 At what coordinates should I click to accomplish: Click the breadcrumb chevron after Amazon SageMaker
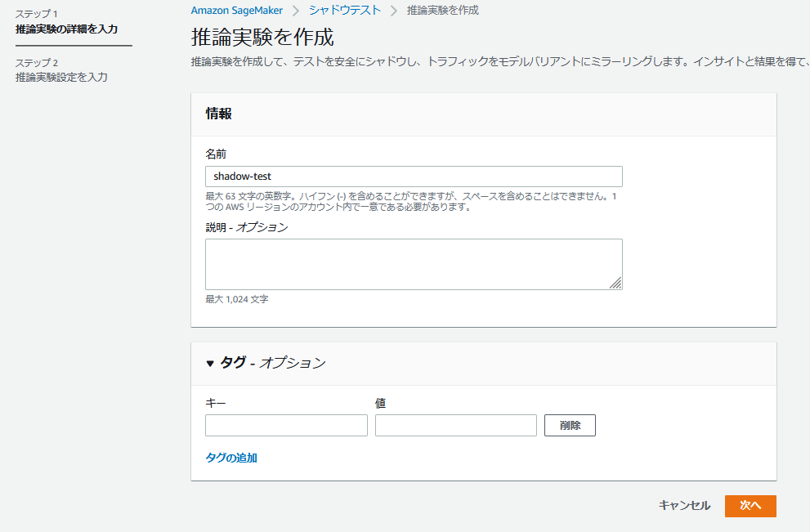pyautogui.click(x=296, y=11)
